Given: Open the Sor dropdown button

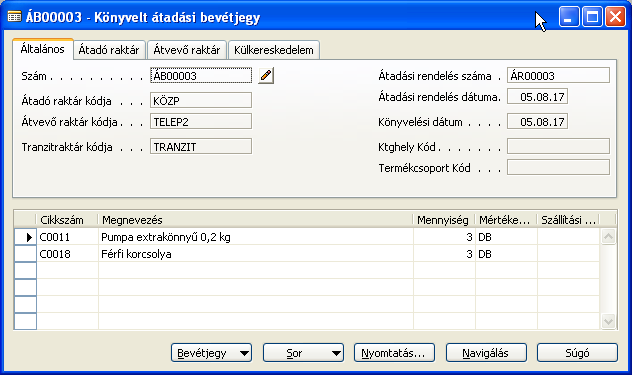Looking at the screenshot, I should point(303,353).
